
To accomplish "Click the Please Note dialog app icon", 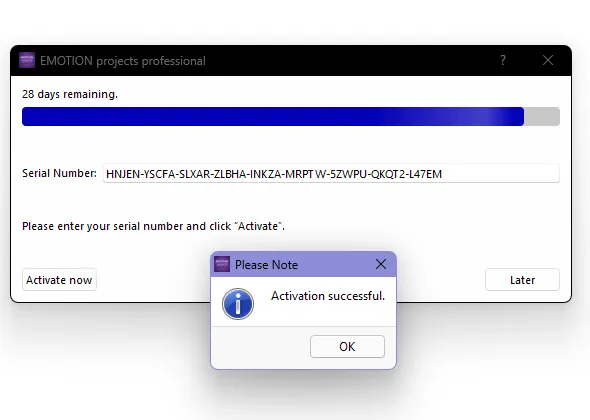I will pos(222,264).
